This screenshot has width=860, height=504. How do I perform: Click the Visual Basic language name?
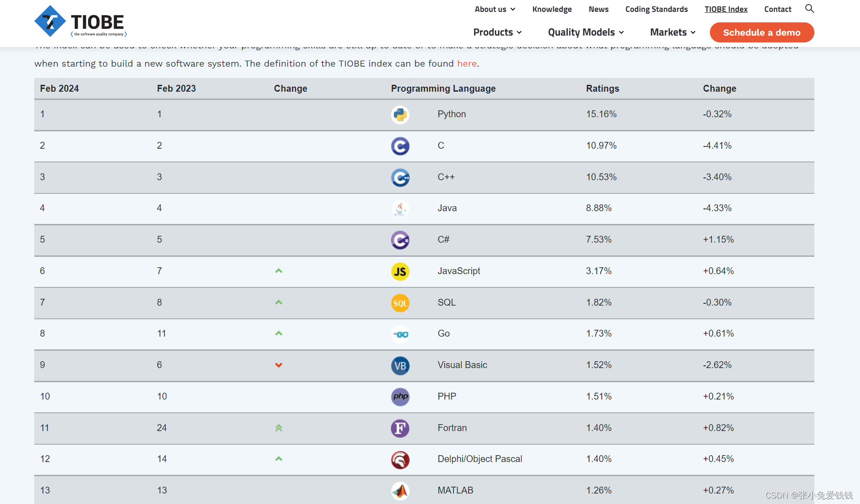pos(463,365)
